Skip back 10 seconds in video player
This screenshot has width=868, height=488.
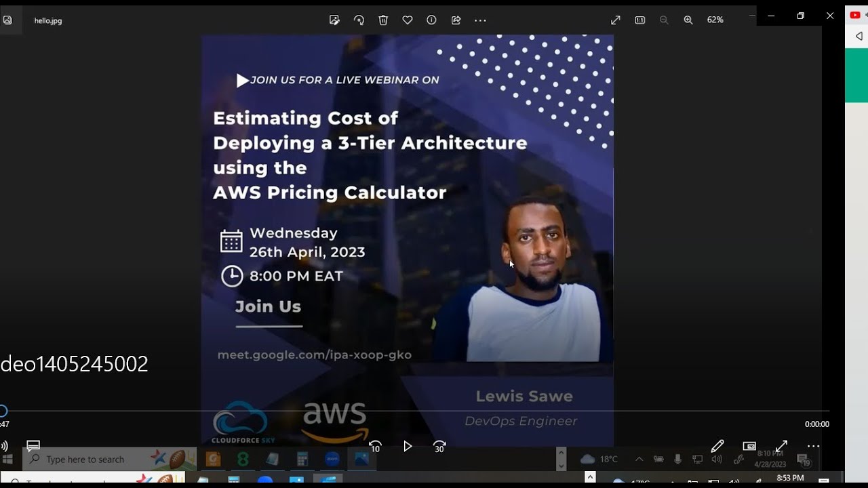[x=375, y=446]
